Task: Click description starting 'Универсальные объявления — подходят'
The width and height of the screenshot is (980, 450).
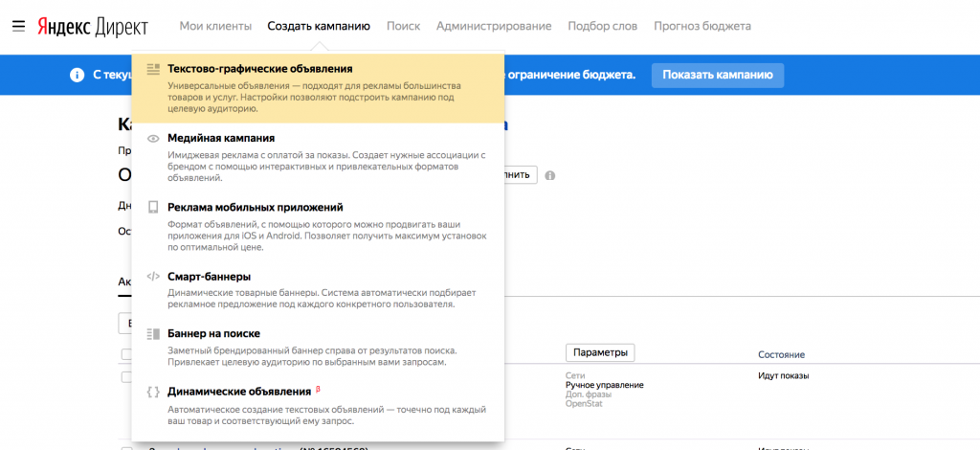Action: (315, 97)
